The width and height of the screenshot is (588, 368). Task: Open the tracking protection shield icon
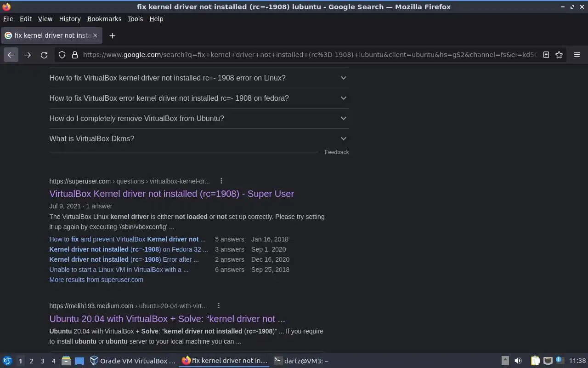(x=62, y=55)
